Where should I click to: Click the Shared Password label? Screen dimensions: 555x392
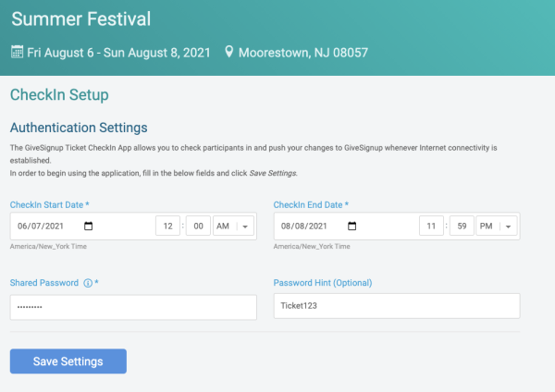click(44, 283)
